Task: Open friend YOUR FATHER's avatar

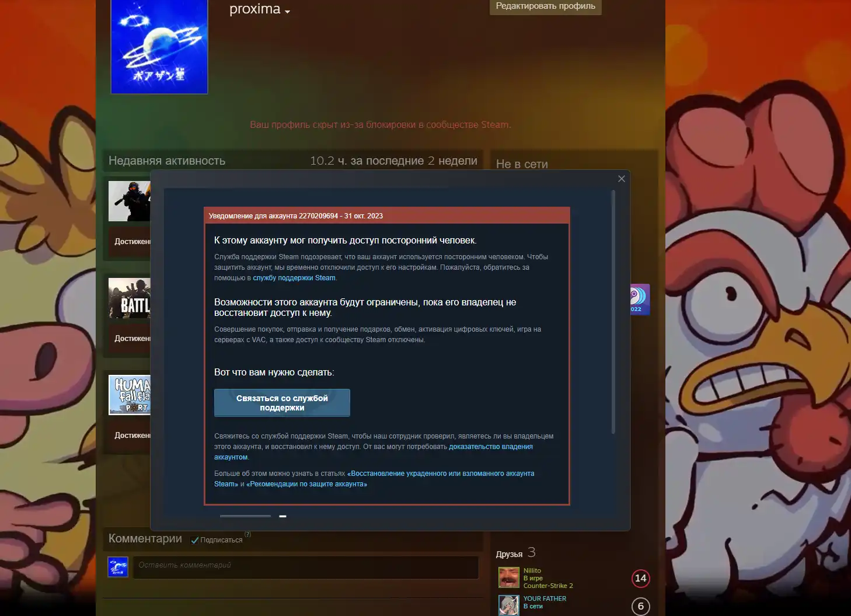Action: click(509, 605)
